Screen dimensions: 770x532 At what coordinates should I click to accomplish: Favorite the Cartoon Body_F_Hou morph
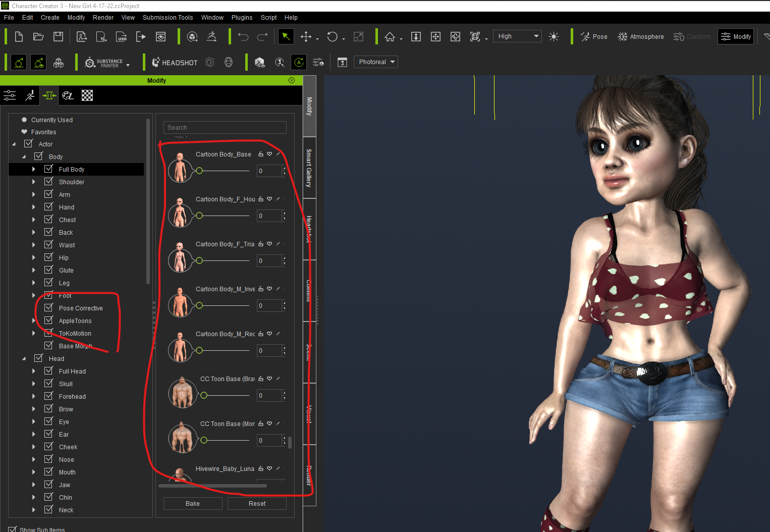point(269,199)
